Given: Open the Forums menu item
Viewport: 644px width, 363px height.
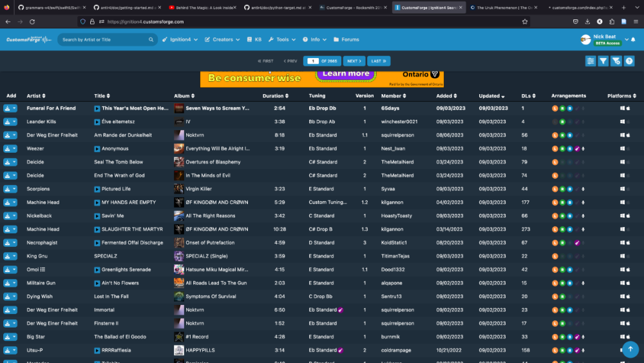Looking at the screenshot, I should pos(346,39).
